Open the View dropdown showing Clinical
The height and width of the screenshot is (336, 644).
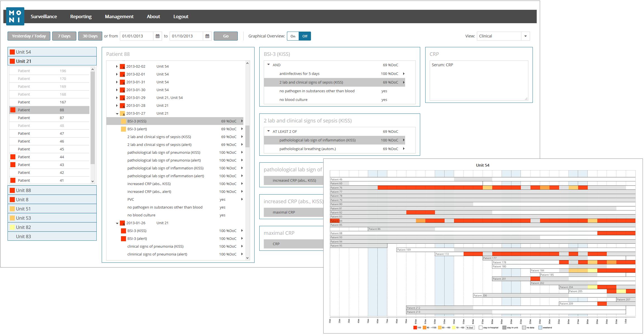click(x=525, y=36)
